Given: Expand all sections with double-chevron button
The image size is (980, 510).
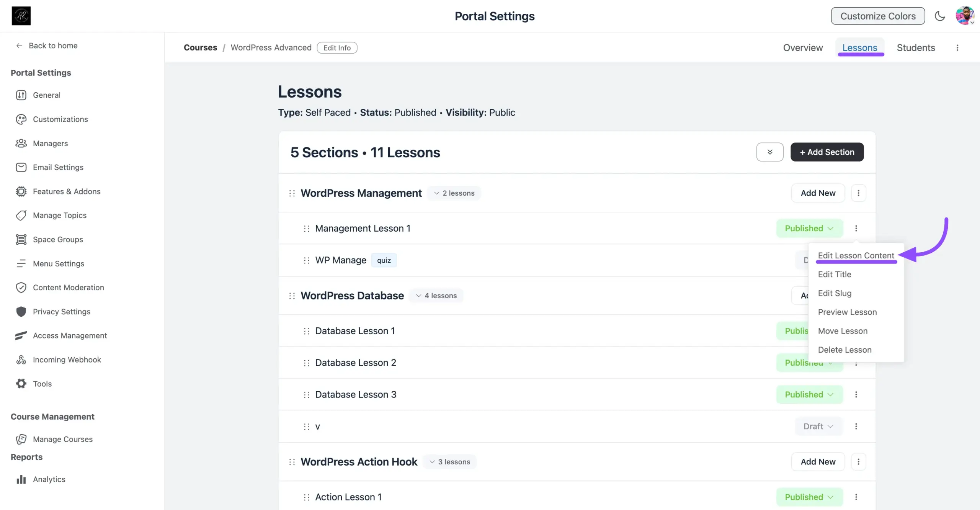Looking at the screenshot, I should click(x=770, y=152).
